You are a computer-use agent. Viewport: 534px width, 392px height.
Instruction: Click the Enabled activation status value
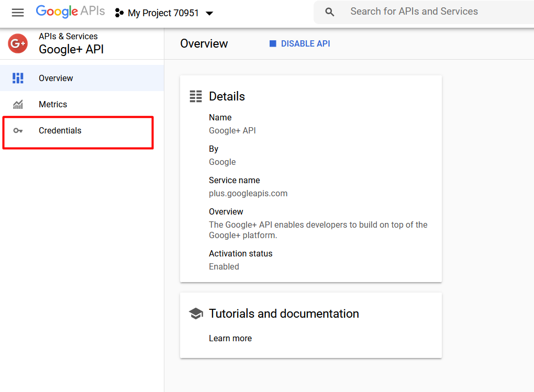click(x=224, y=267)
